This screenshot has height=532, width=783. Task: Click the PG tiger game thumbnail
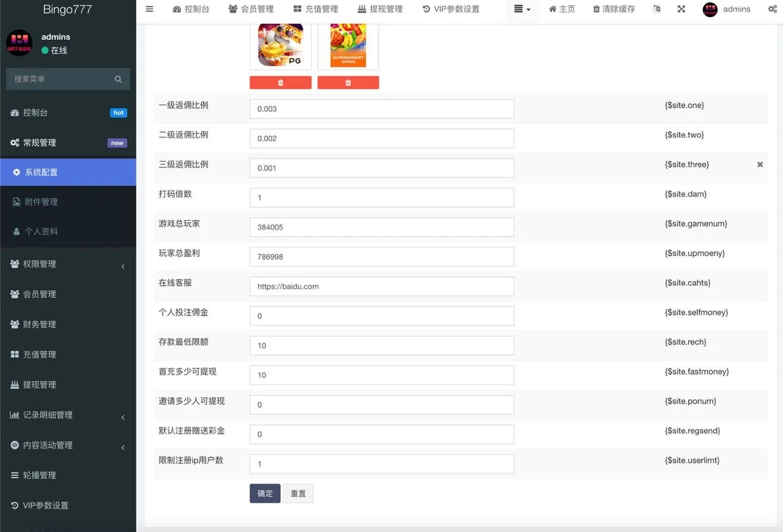point(280,45)
